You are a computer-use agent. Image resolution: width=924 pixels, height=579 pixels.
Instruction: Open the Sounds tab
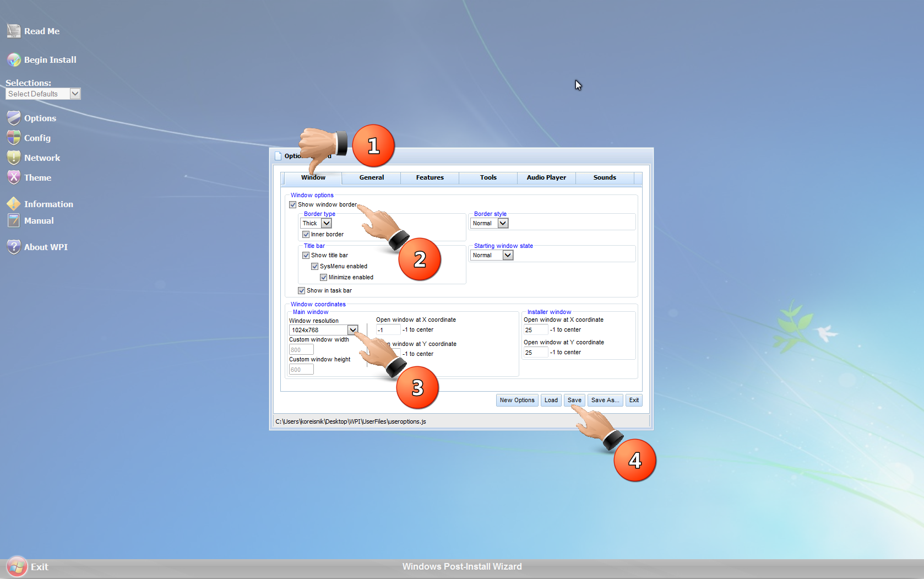(605, 177)
